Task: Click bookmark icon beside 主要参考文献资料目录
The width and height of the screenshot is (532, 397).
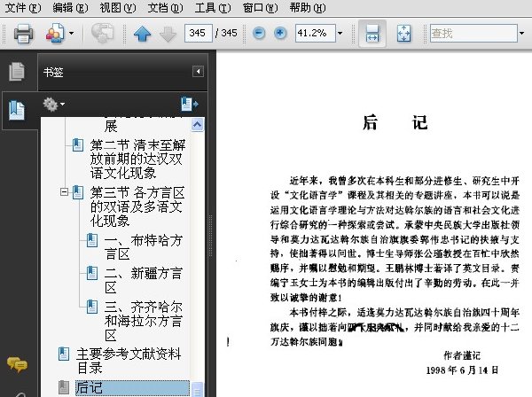Action: click(64, 354)
